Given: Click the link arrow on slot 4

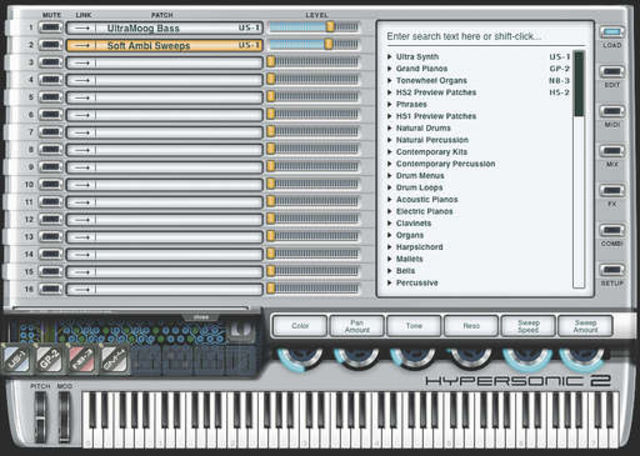Looking at the screenshot, I should 82,80.
